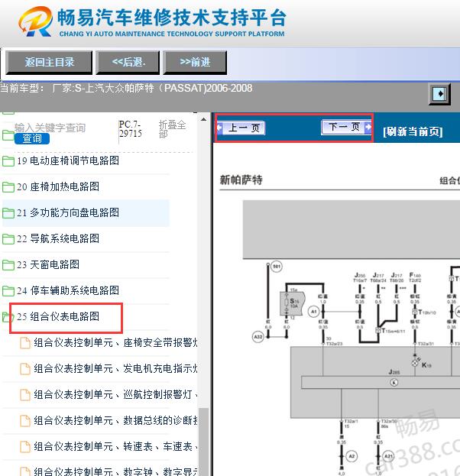Click 刷新当前页 link
This screenshot has height=476, width=460.
coord(413,131)
